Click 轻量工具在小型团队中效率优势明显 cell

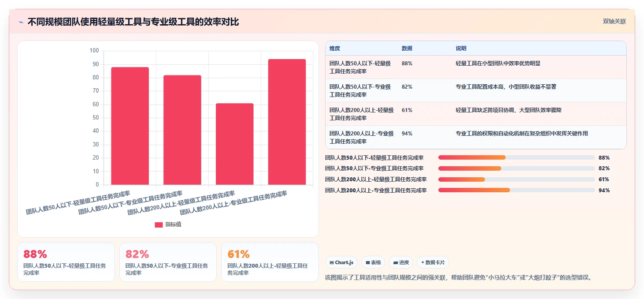(498, 64)
